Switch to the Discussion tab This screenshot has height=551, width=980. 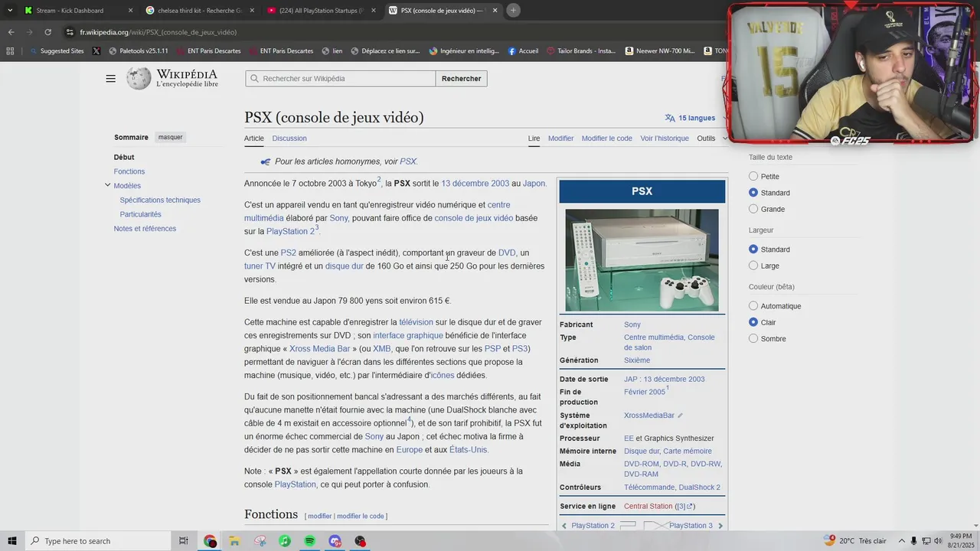click(x=289, y=139)
